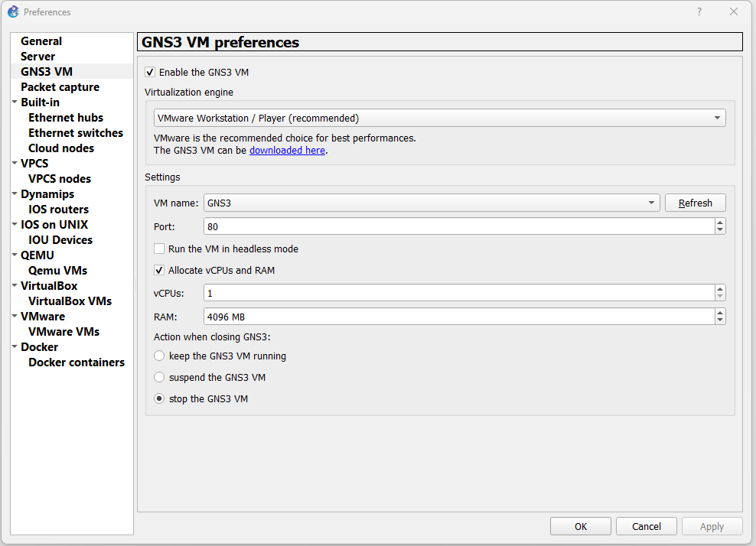Open the General preferences page

pyautogui.click(x=41, y=41)
